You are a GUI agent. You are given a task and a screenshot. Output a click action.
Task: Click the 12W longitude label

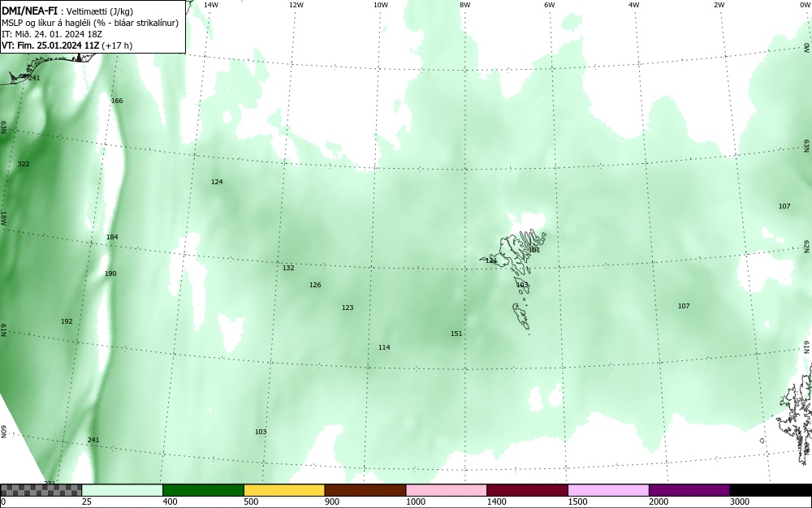point(296,5)
